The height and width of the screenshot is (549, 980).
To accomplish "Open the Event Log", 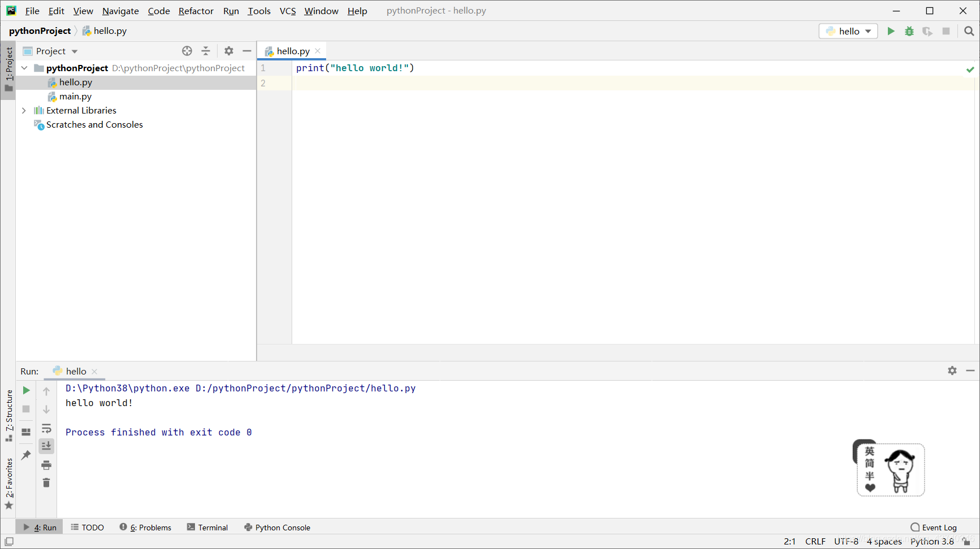I will click(x=934, y=528).
